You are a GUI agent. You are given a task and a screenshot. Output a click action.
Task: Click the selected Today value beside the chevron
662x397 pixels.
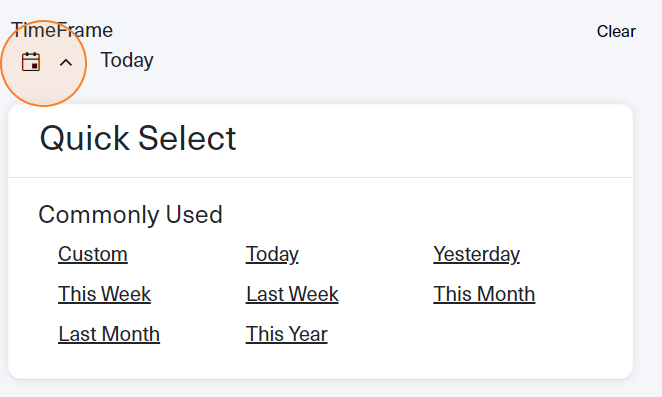[x=127, y=60]
